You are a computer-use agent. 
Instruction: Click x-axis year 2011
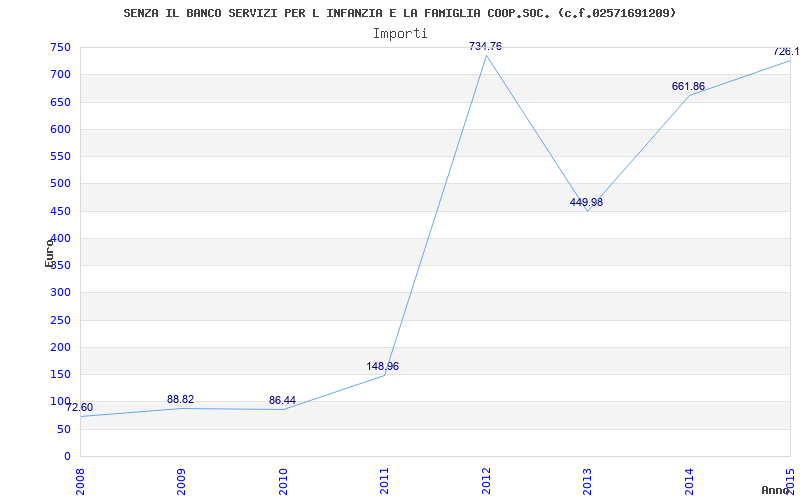click(x=385, y=481)
